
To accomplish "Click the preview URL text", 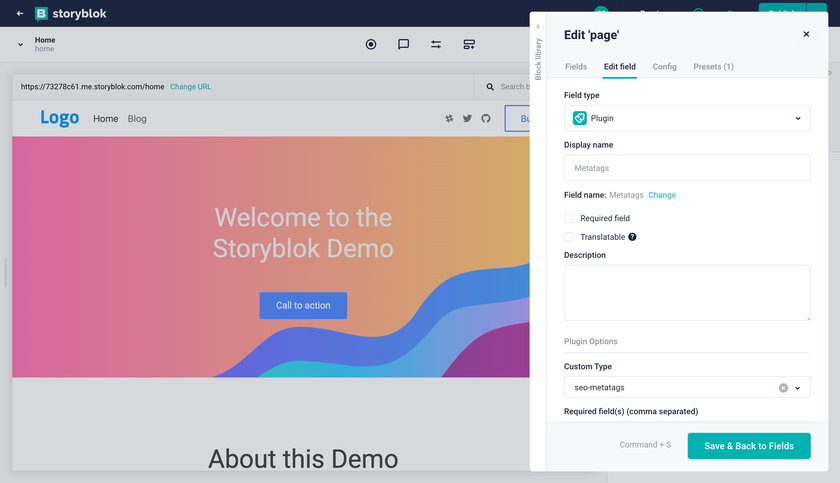I will [x=92, y=87].
